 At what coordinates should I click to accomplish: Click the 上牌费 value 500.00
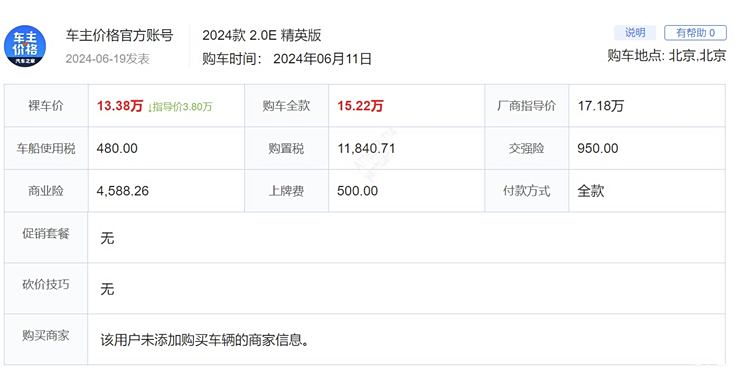[x=357, y=191]
